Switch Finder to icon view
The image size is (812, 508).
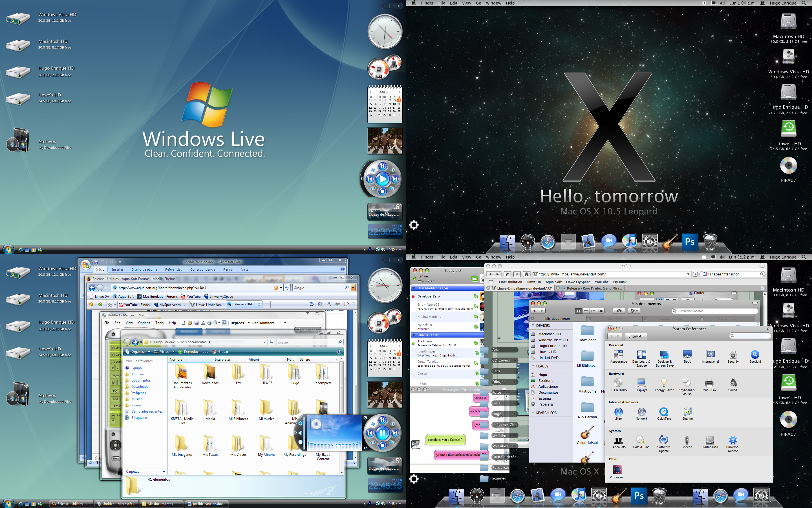point(579,311)
